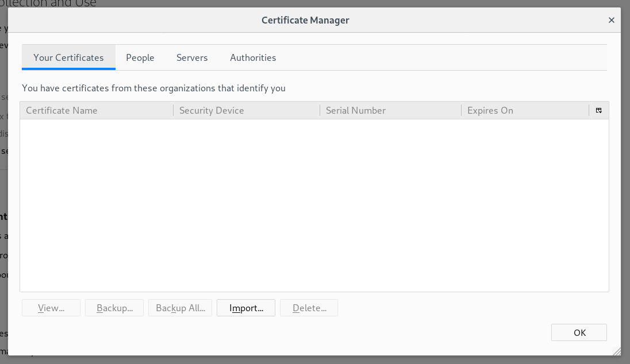Go to the Authorities tab
630x364 pixels.
[x=253, y=57]
